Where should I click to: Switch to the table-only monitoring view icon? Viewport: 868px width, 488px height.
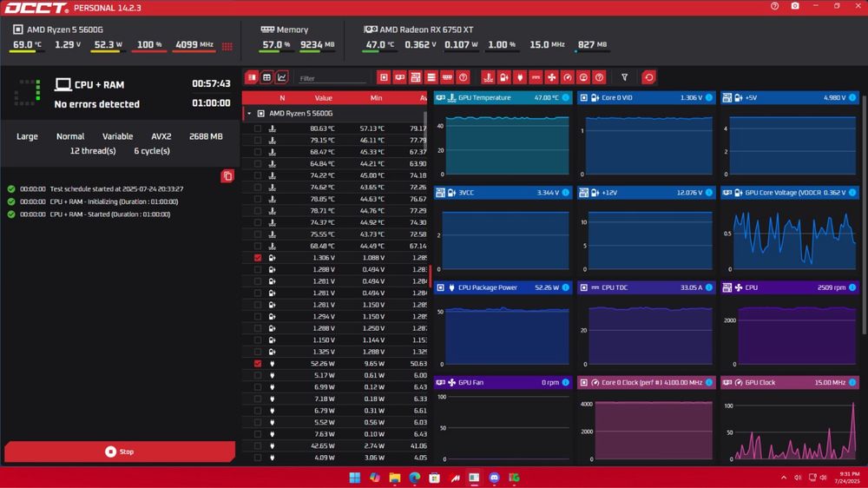pos(266,77)
